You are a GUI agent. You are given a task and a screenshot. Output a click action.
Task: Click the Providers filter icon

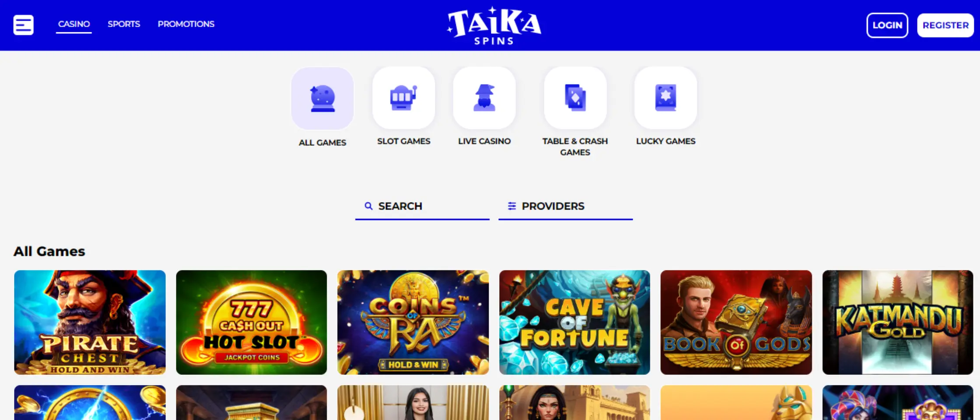pos(511,206)
